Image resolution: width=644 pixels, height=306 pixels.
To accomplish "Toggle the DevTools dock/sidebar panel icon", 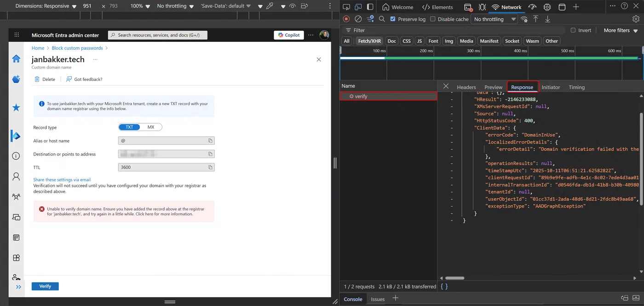I will 370,7.
